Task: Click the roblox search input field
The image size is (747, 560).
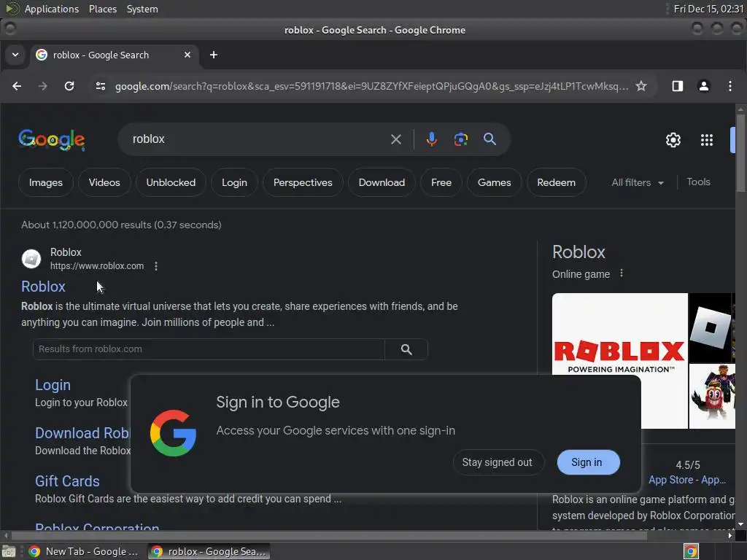Action: point(258,139)
